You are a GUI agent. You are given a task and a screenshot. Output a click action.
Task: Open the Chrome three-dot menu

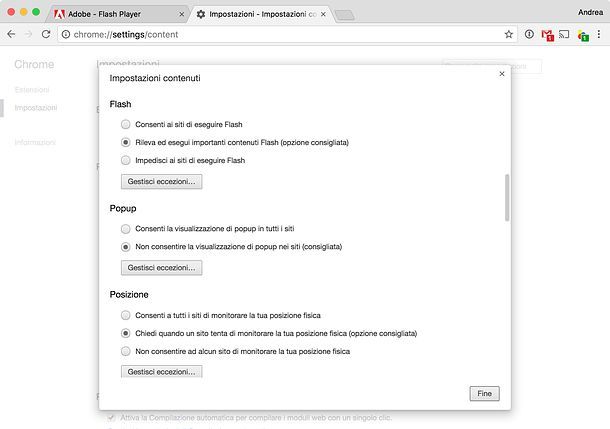pyautogui.click(x=599, y=34)
